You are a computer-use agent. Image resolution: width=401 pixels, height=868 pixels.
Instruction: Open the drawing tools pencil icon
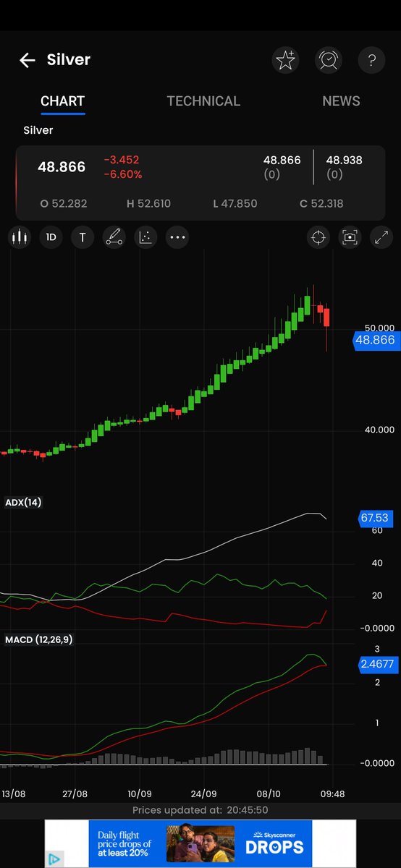coord(114,237)
